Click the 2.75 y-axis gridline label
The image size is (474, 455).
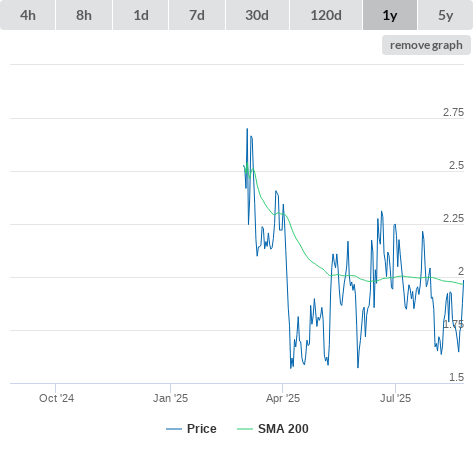pos(453,112)
